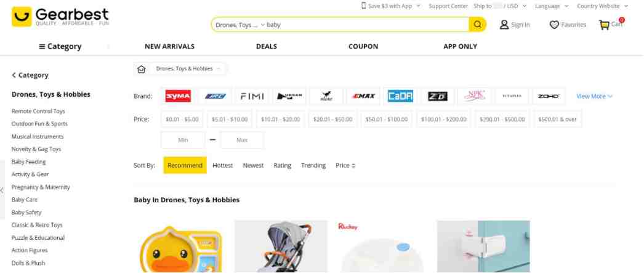Sort results by Hottest

(223, 165)
